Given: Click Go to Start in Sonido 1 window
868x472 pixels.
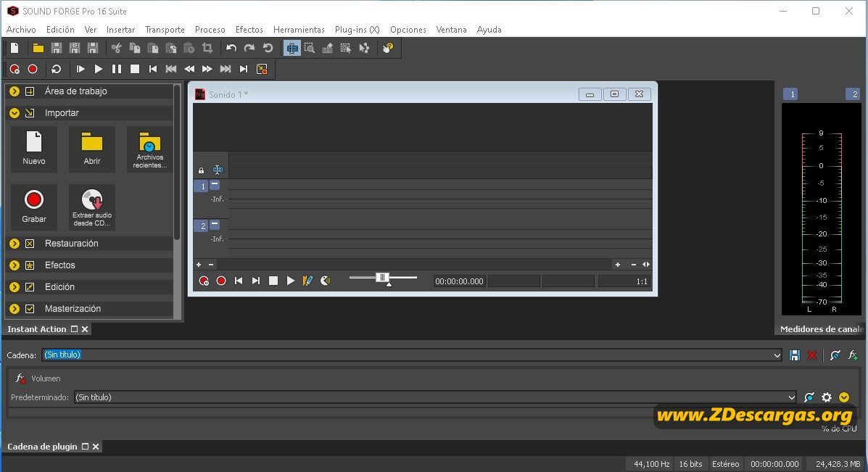Looking at the screenshot, I should pyautogui.click(x=239, y=281).
